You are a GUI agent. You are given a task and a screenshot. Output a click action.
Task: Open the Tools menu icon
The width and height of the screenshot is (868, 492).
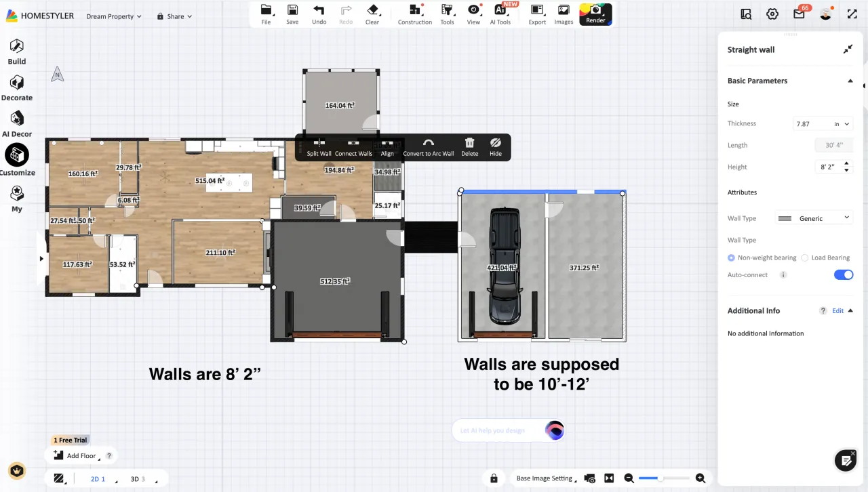[x=447, y=10]
